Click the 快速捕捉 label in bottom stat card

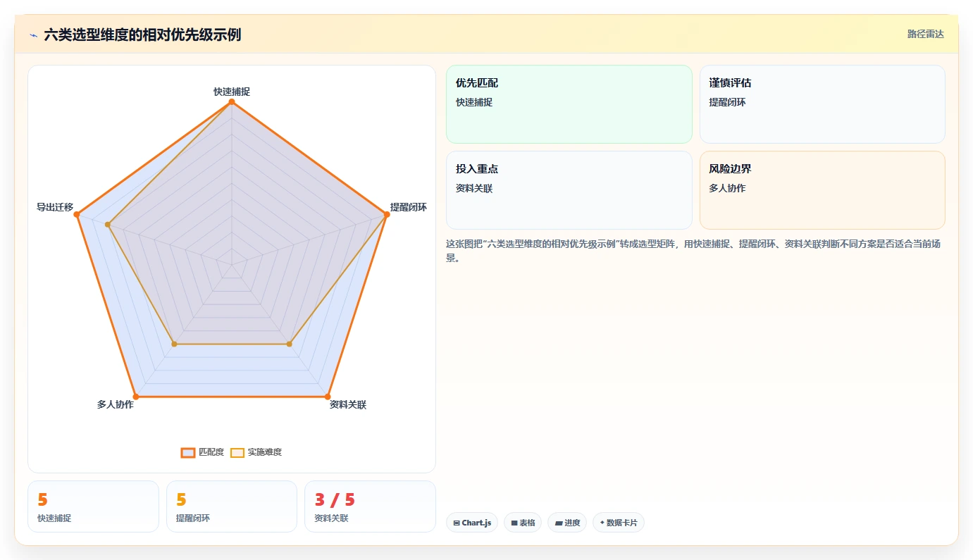(x=54, y=518)
